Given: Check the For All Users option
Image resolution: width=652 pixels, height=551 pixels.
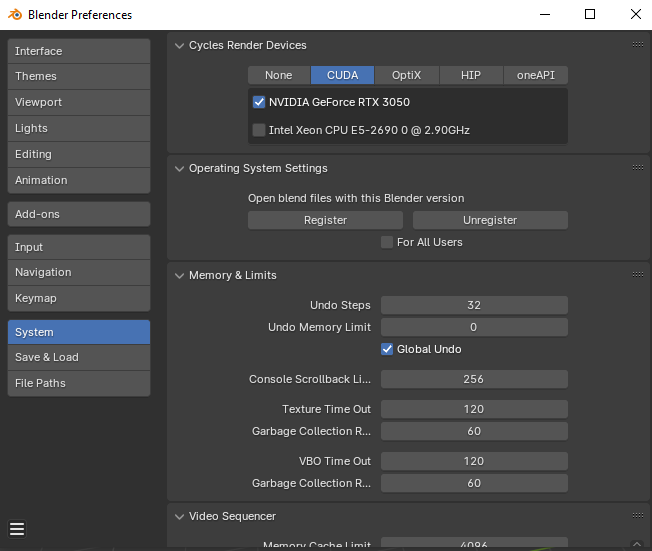Looking at the screenshot, I should click(387, 242).
